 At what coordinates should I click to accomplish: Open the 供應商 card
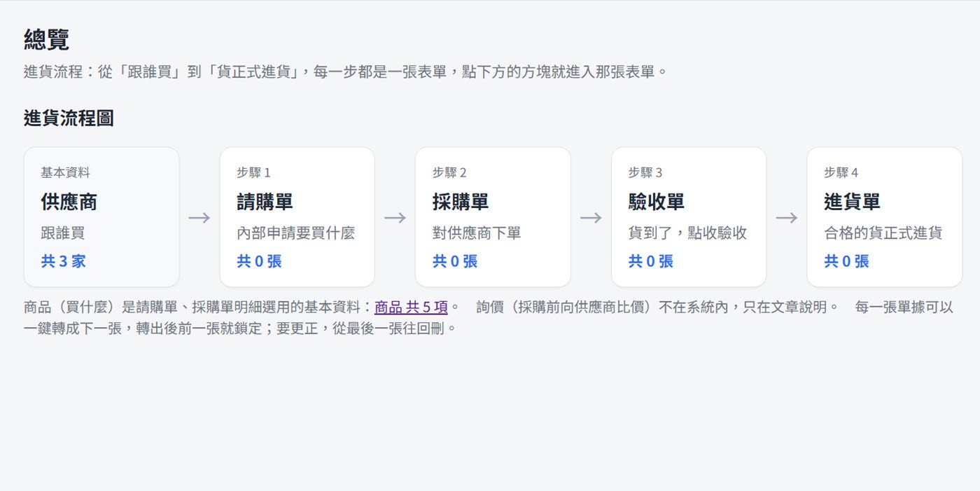101,217
